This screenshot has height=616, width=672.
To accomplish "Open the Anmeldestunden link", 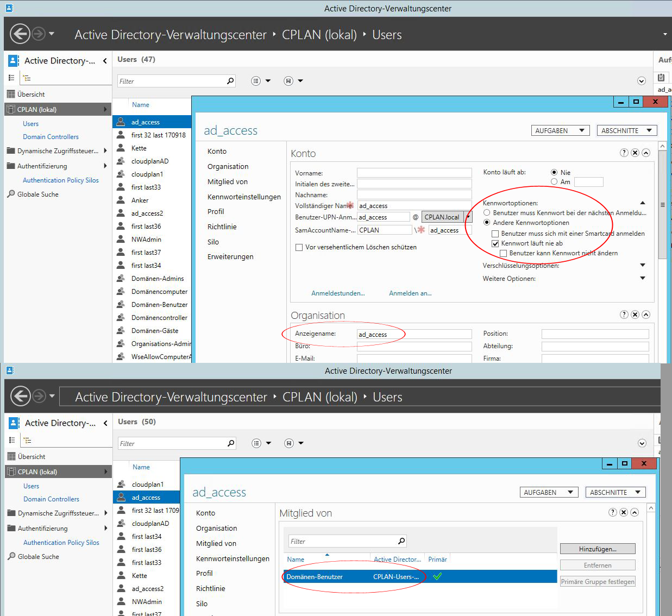I will tap(338, 293).
